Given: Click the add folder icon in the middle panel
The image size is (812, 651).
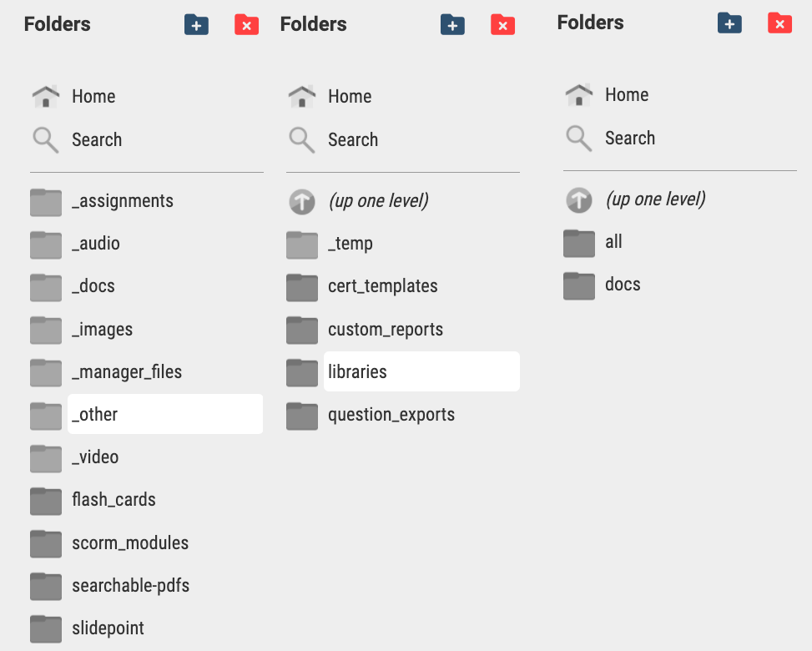Looking at the screenshot, I should [x=452, y=24].
